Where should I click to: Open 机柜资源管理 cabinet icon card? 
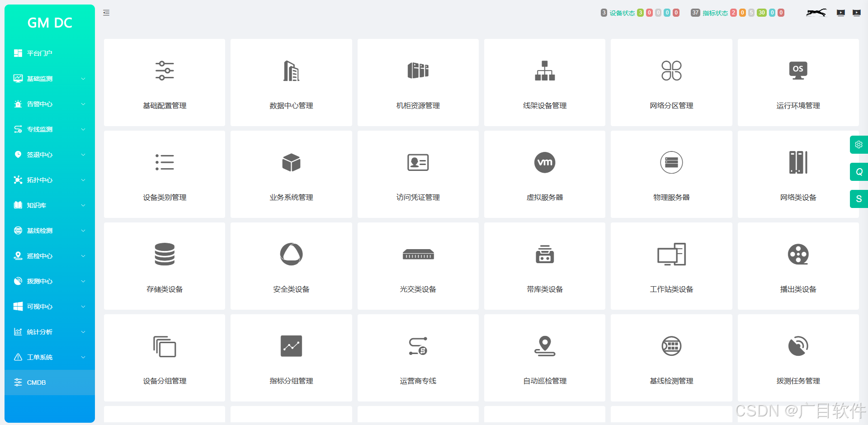(418, 82)
